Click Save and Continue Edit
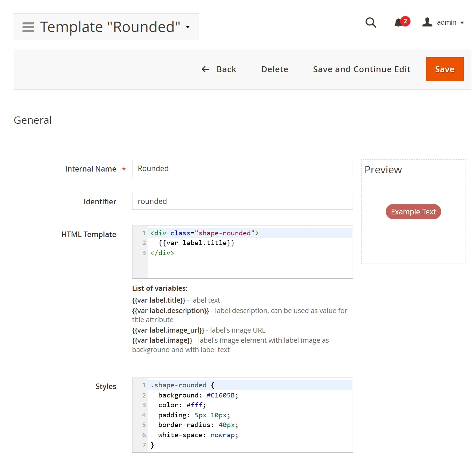This screenshot has height=463, width=476. point(361,69)
